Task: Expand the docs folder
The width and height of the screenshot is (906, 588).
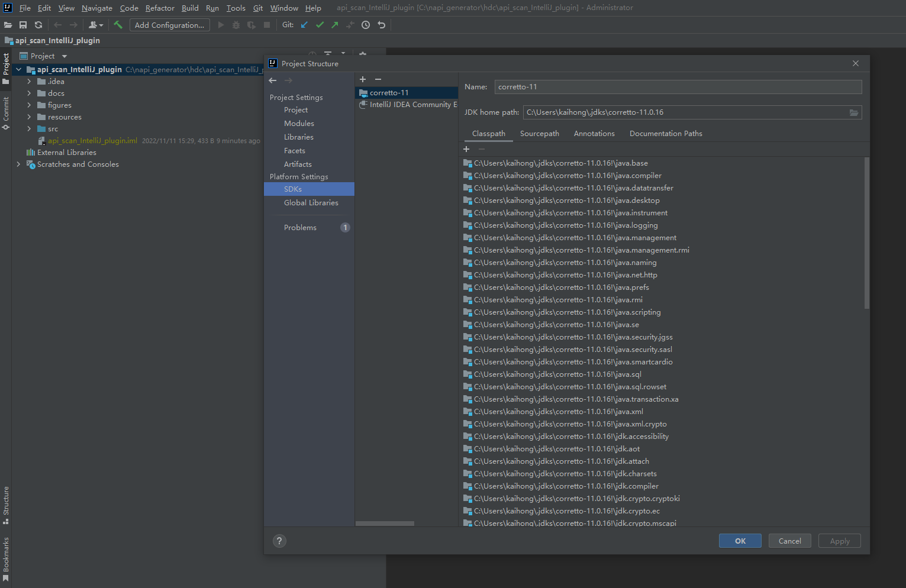Action: coord(29,93)
